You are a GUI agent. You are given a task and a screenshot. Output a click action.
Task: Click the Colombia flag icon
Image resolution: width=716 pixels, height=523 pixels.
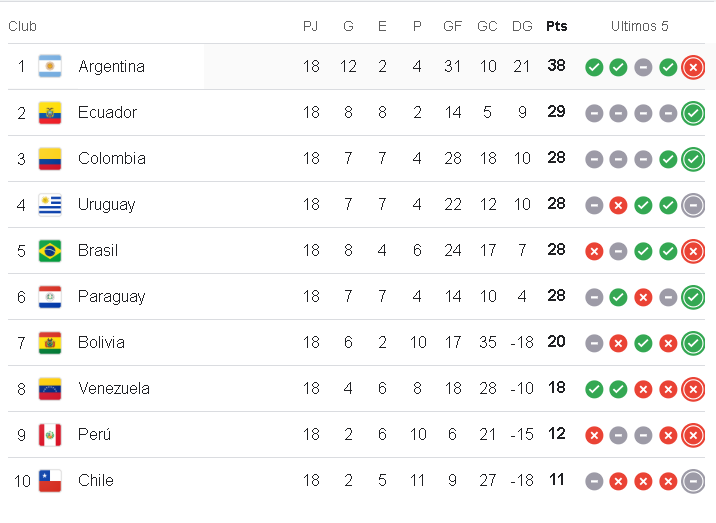50,159
